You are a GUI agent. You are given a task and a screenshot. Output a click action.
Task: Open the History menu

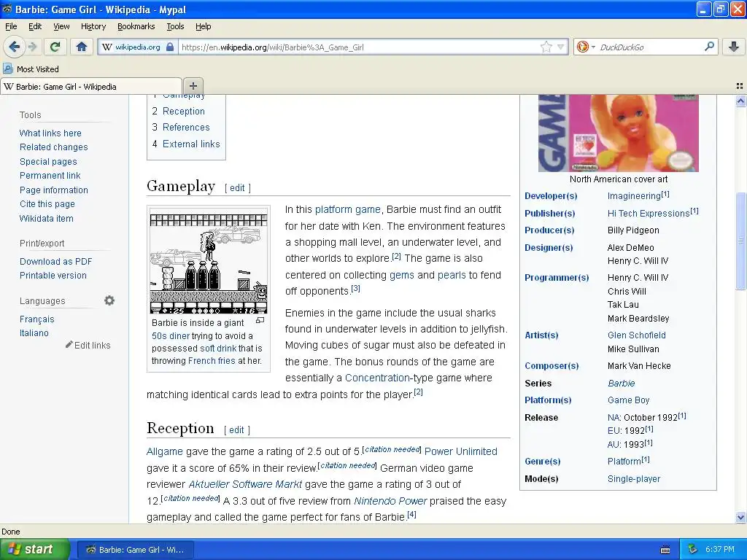[93, 26]
